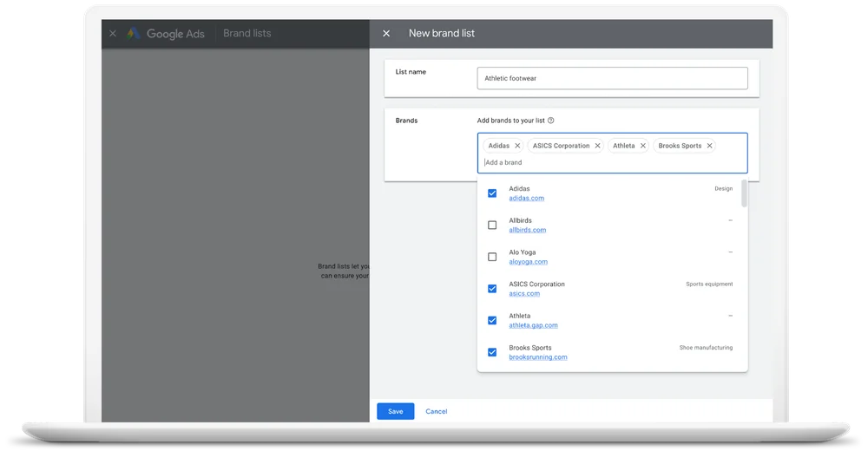Image resolution: width=868 pixels, height=451 pixels.
Task: Uncheck the Athleta checkbox
Action: pos(492,320)
